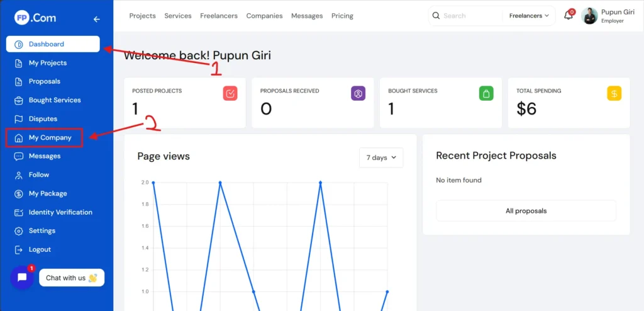644x311 pixels.
Task: Open Settings from the sidebar
Action: [x=42, y=231]
